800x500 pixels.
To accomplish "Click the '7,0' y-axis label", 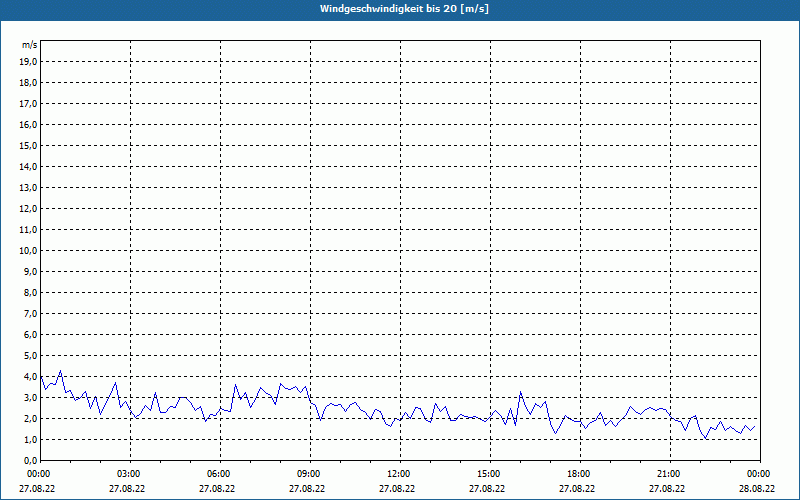I will tap(30, 313).
